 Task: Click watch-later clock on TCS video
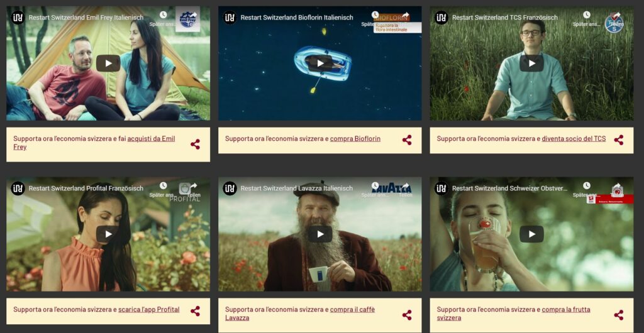587,14
